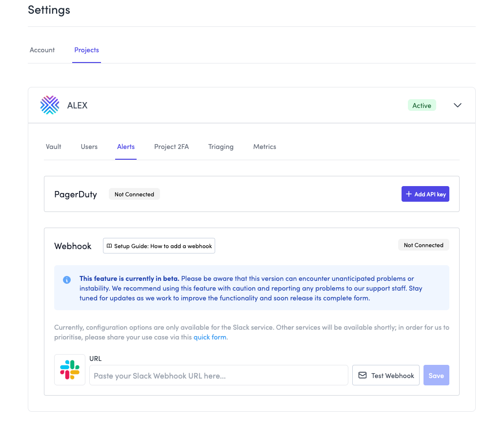Click the book icon in Setup Guide

pyautogui.click(x=109, y=246)
